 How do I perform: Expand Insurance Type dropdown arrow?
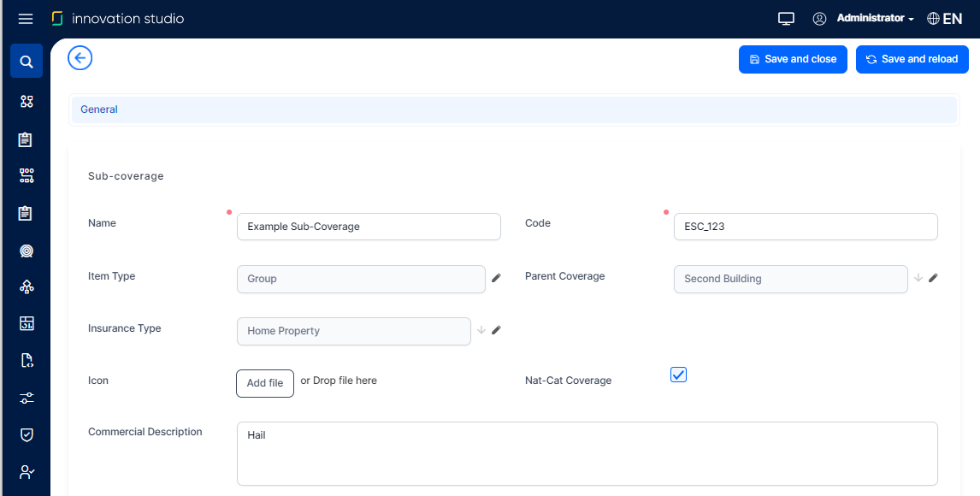click(481, 330)
